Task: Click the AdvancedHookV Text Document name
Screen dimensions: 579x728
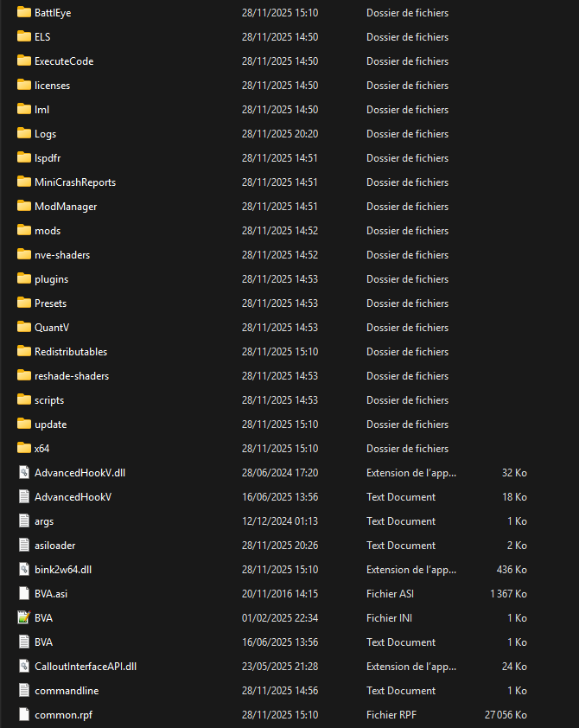Action: (x=73, y=497)
